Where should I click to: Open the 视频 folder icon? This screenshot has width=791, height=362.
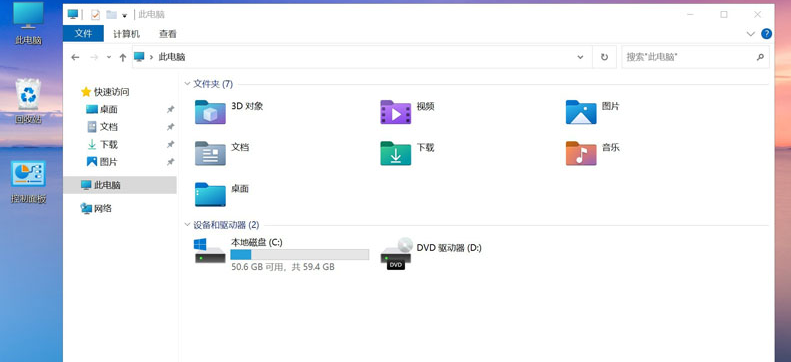(396, 112)
